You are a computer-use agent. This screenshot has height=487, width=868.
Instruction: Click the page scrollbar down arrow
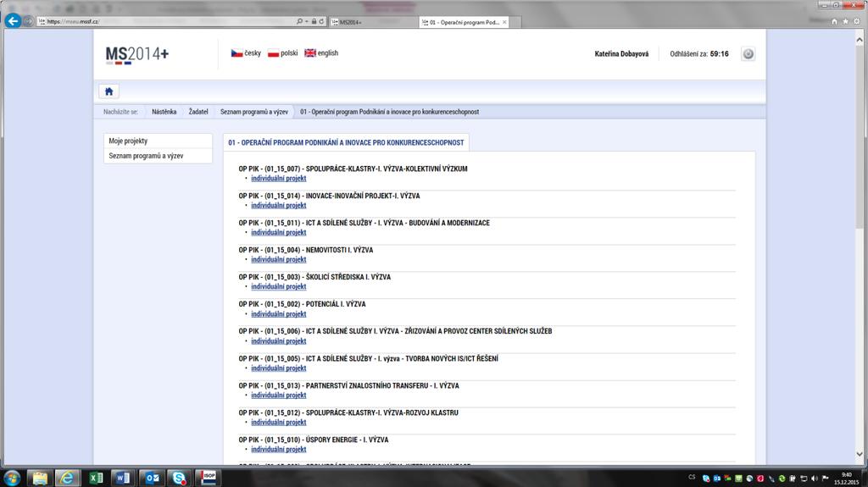click(860, 454)
